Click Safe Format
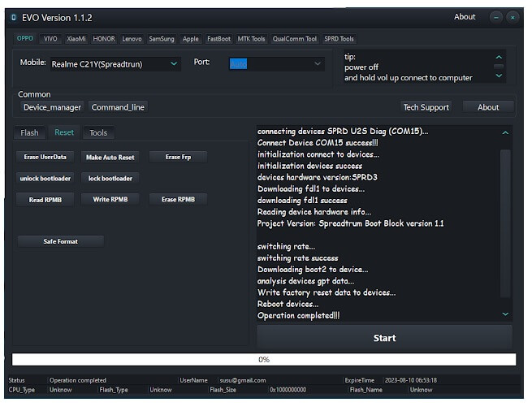Image resolution: width=532 pixels, height=411 pixels. [x=60, y=241]
